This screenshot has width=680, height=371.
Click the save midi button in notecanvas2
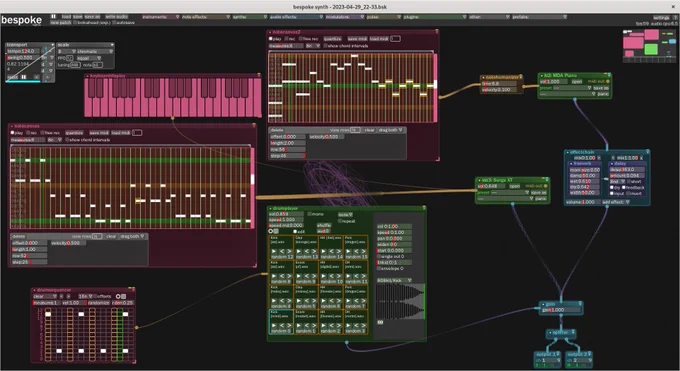pyautogui.click(x=357, y=39)
